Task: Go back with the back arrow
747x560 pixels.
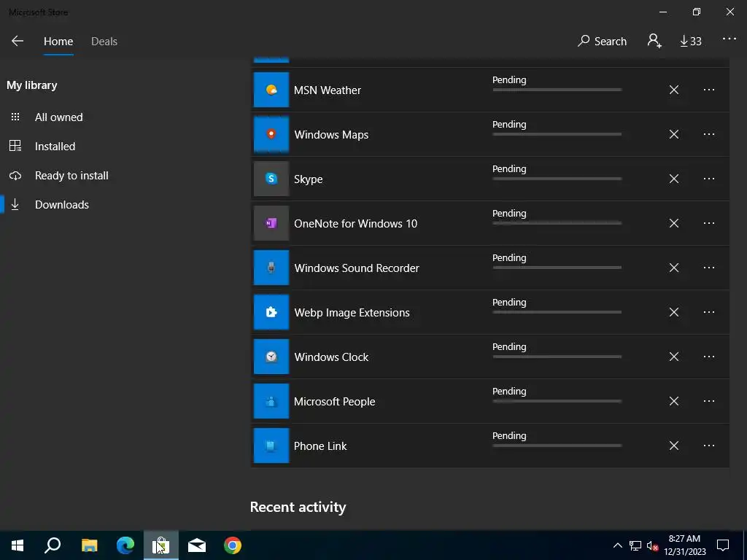Action: click(x=18, y=41)
